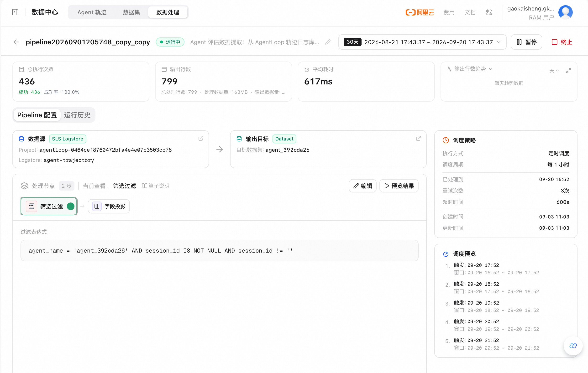
Task: Switch to Agent 轨迹 tab
Action: [x=92, y=12]
